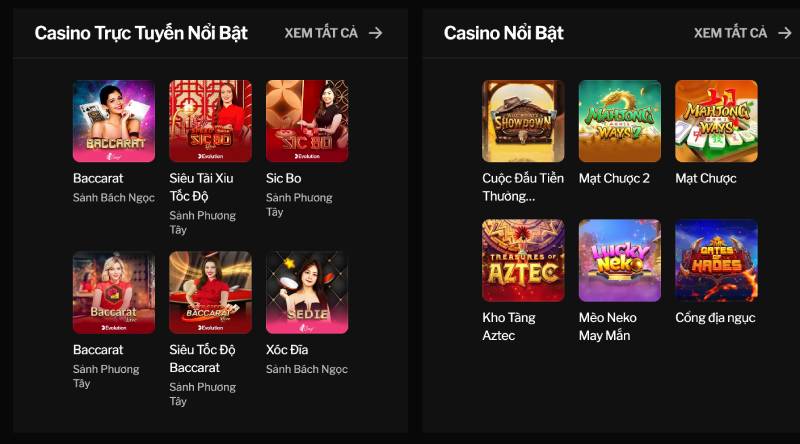Screen dimensions: 800x444
Task: Launch the Lucky Neko slot tile
Action: (x=620, y=260)
